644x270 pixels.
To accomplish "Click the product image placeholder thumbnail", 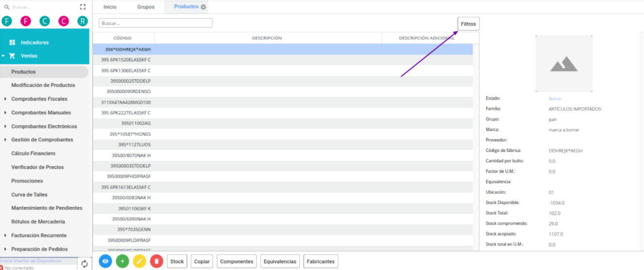I will [564, 64].
